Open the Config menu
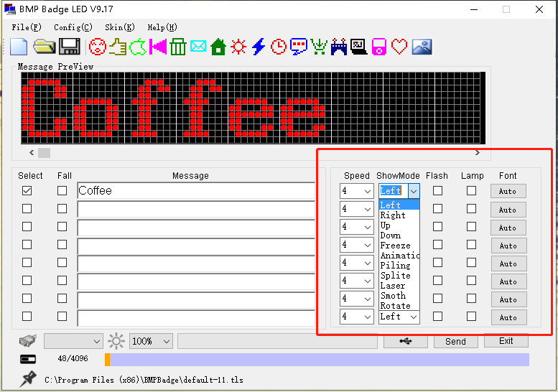This screenshot has width=558, height=392. click(73, 27)
